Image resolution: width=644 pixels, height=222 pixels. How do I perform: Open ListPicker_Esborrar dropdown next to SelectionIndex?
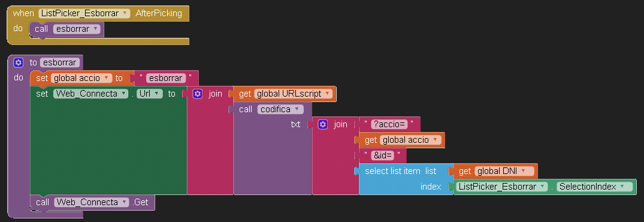pos(501,187)
